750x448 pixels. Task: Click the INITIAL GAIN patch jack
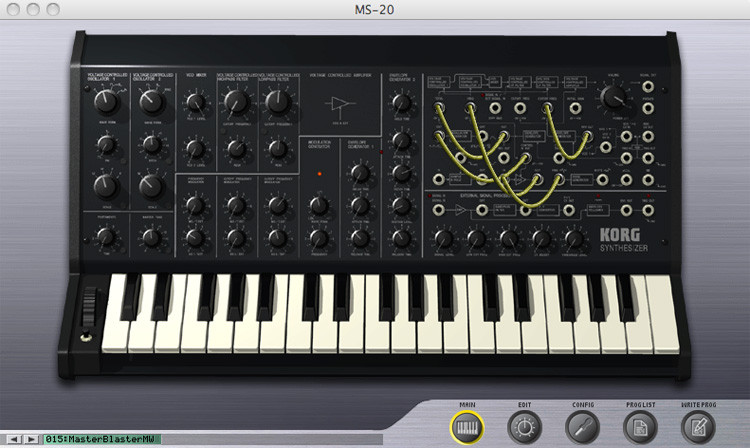pos(575,109)
